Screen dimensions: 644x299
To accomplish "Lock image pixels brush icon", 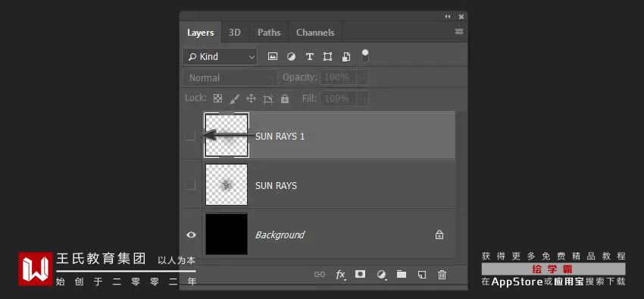I will coord(235,99).
